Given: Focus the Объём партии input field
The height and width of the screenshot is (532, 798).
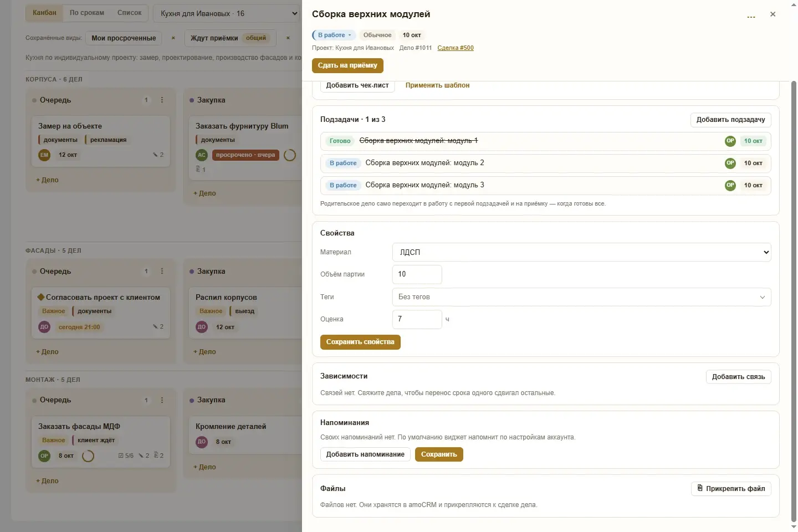Looking at the screenshot, I should point(417,274).
